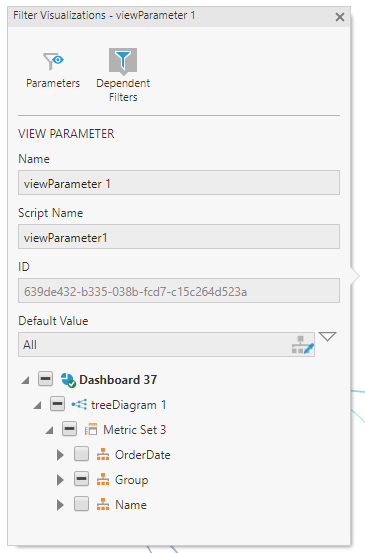Viewport: 365px width, 553px height.
Task: Click the VIEW PARAMETER heading
Action: (66, 134)
